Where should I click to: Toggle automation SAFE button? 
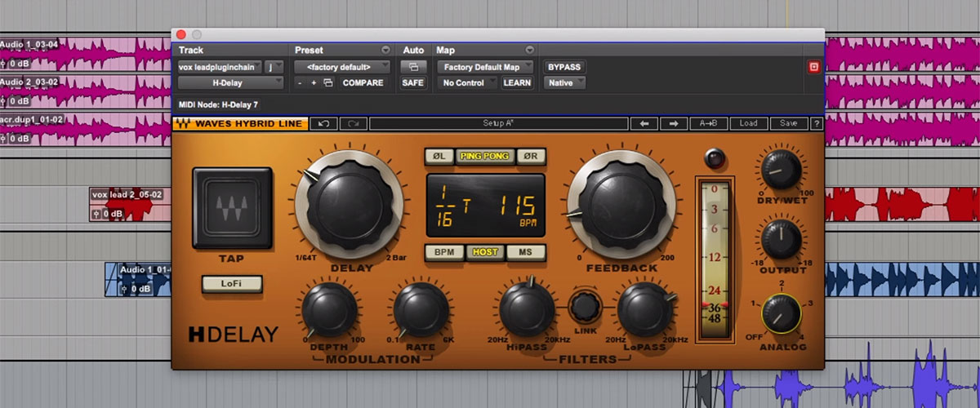click(x=413, y=82)
